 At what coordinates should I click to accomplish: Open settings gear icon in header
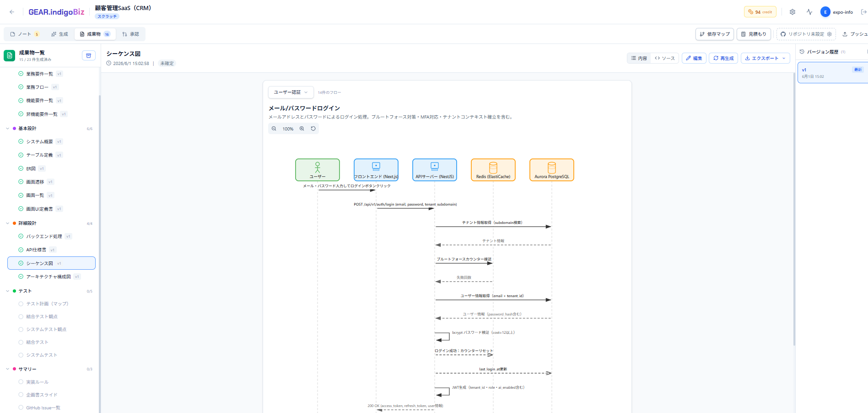tap(793, 12)
